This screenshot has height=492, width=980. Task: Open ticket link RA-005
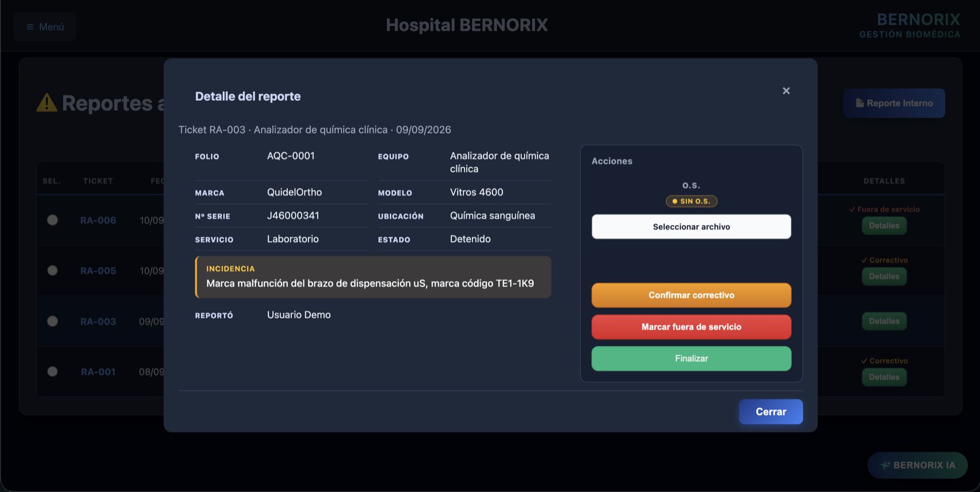98,271
